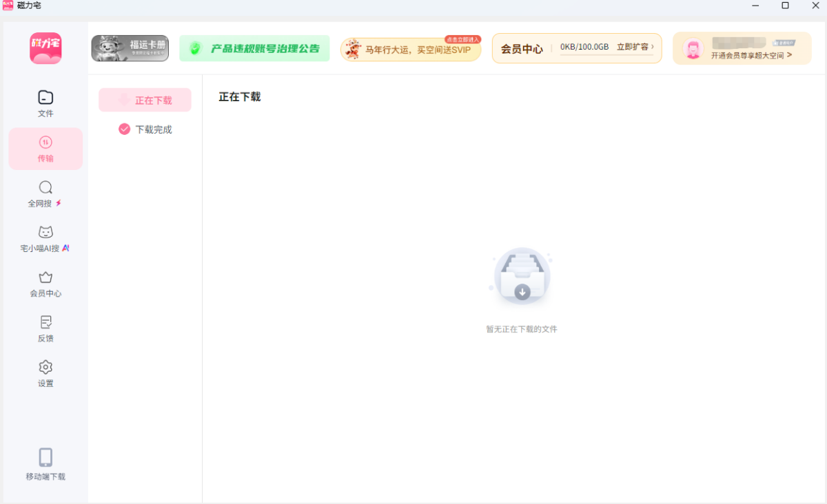
Task: Open 开通会员尊享超大空间 link
Action: [x=751, y=55]
